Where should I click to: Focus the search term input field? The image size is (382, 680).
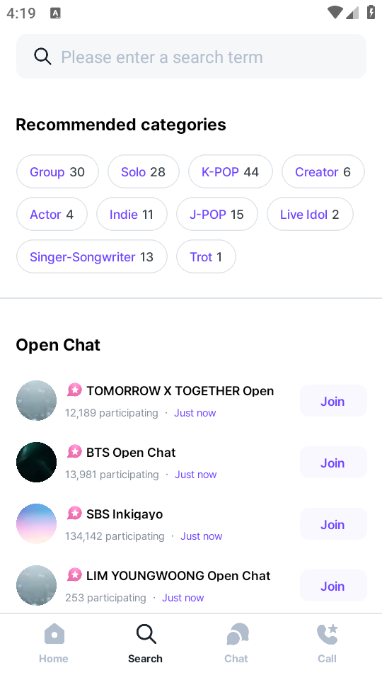[191, 56]
